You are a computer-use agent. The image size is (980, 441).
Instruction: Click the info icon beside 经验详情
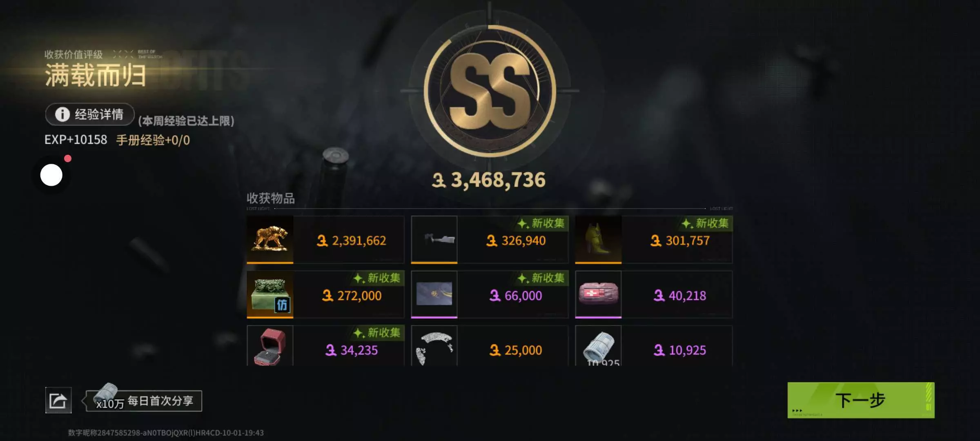62,114
